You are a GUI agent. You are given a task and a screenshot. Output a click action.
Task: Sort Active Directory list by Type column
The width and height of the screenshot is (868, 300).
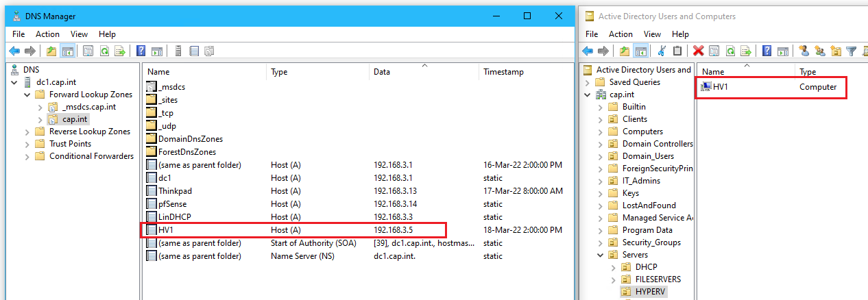pyautogui.click(x=831, y=71)
